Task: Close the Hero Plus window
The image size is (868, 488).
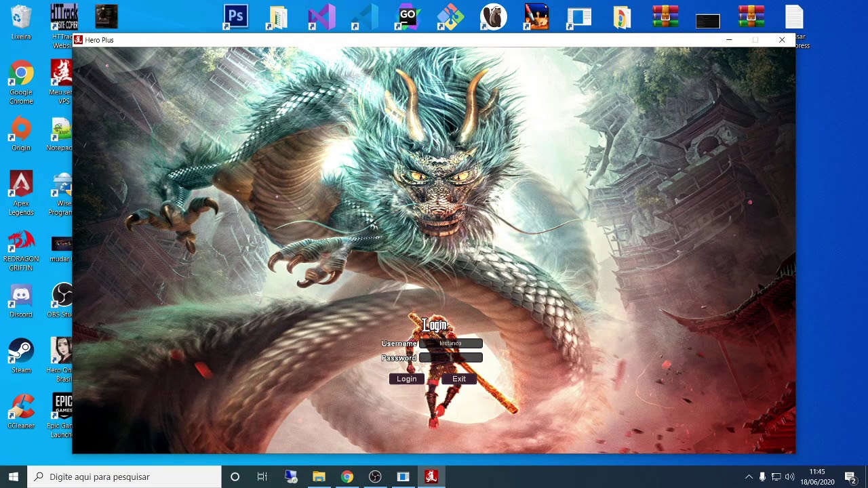Action: coord(782,40)
